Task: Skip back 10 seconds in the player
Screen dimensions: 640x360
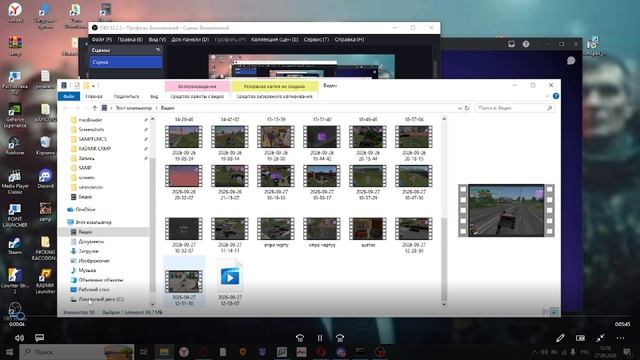Action: (300, 338)
